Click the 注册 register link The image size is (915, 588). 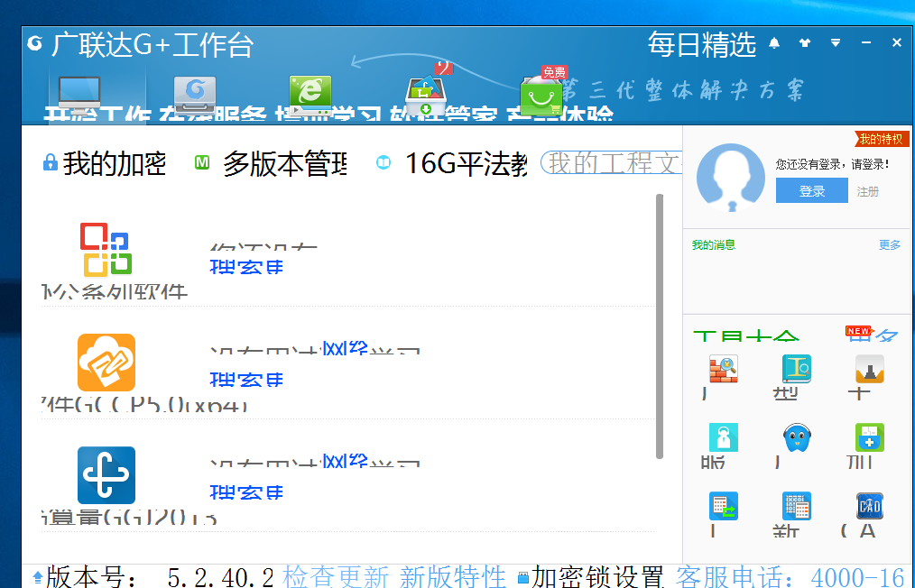point(868,191)
